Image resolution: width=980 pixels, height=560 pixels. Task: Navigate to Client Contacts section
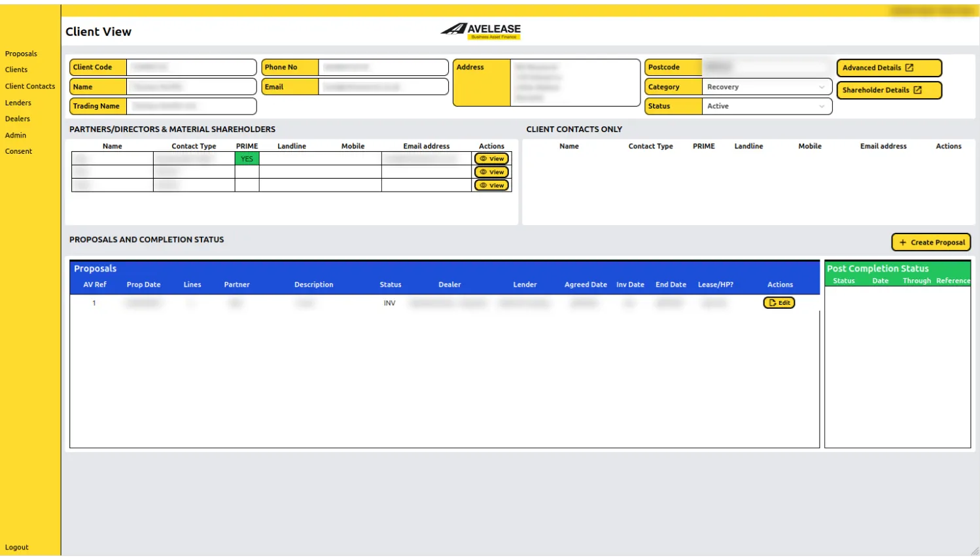[30, 86]
